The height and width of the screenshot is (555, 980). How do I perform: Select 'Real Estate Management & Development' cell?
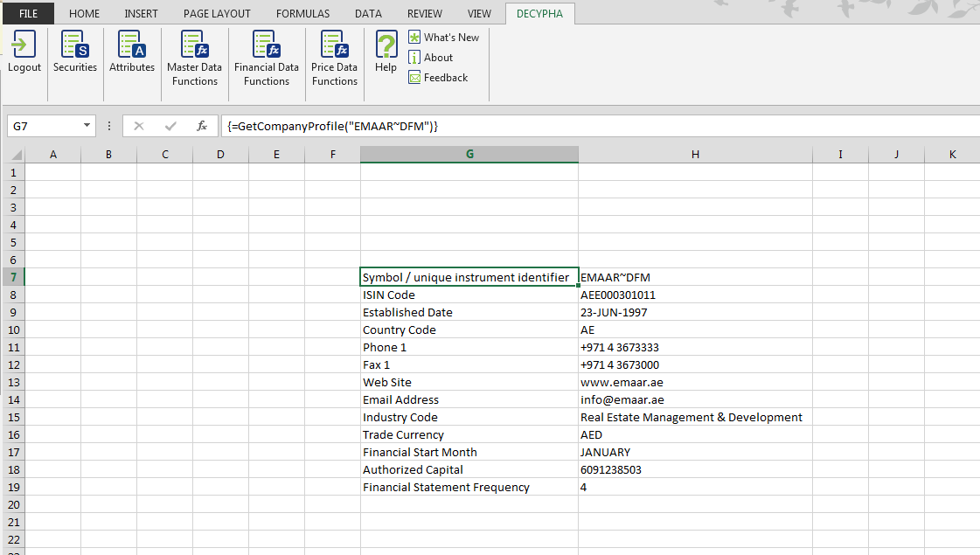(695, 418)
